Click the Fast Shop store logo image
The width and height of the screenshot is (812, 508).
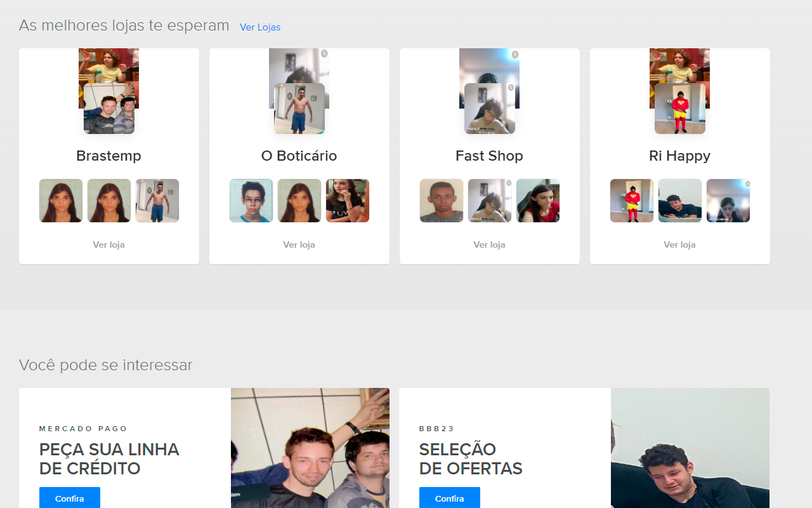pyautogui.click(x=490, y=109)
